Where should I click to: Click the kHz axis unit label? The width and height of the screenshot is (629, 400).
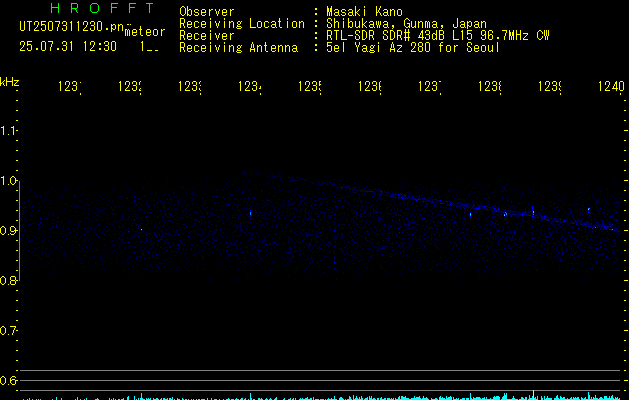point(10,82)
